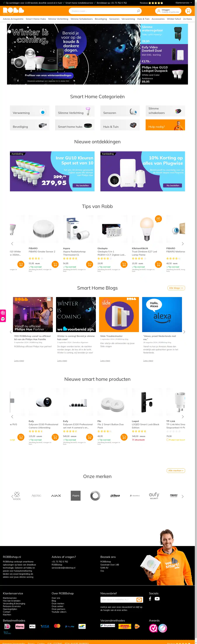Add FIBARO Smoke Sensor 2 to cart
197x644 pixels.
[55, 264]
